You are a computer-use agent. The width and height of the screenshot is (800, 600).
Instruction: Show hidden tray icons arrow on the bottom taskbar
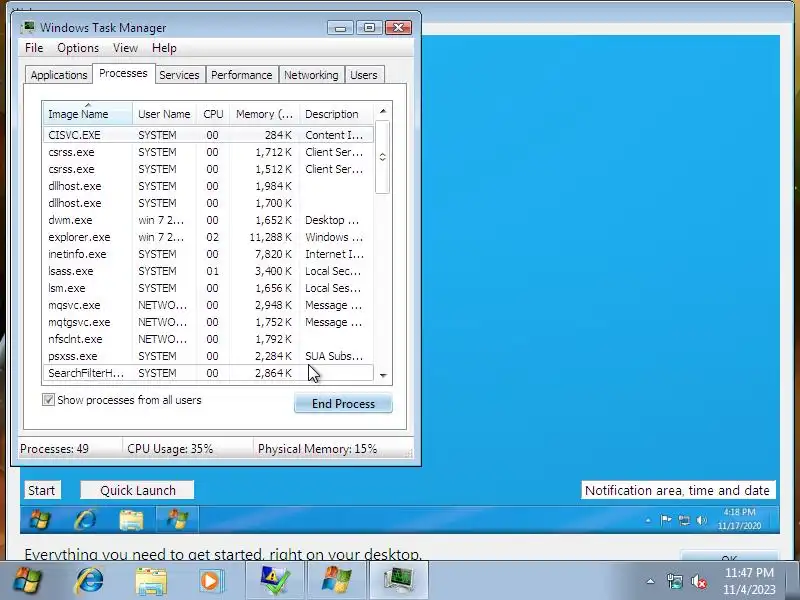click(x=651, y=581)
